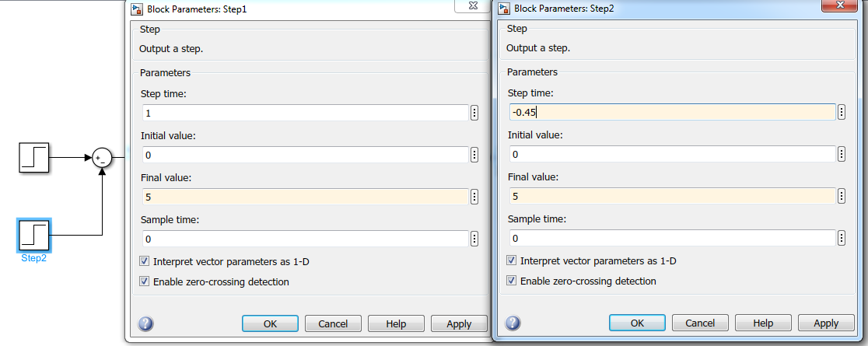Open options menu beside Step2 Final value field

842,196
